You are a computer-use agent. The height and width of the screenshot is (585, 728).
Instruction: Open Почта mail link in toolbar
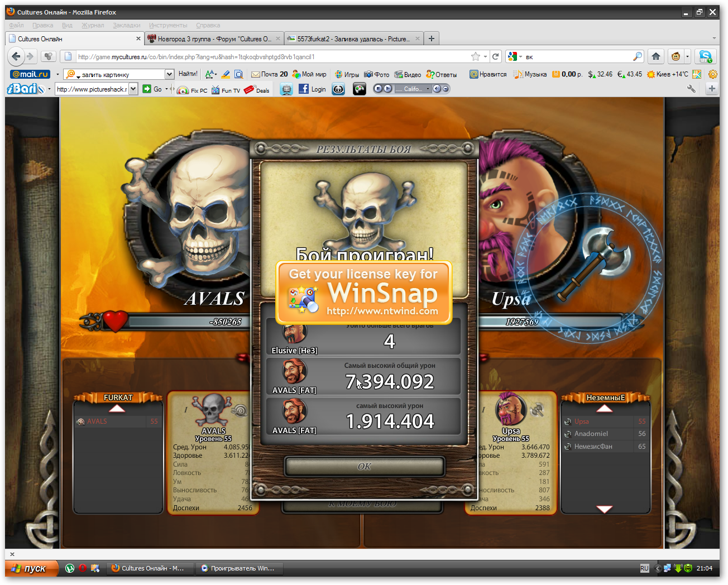(x=269, y=74)
